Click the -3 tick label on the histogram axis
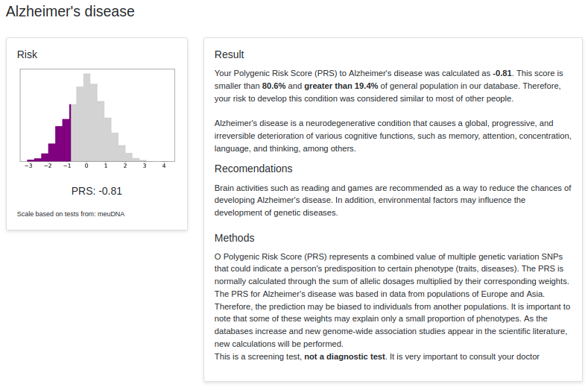The width and height of the screenshot is (588, 390). coord(28,166)
